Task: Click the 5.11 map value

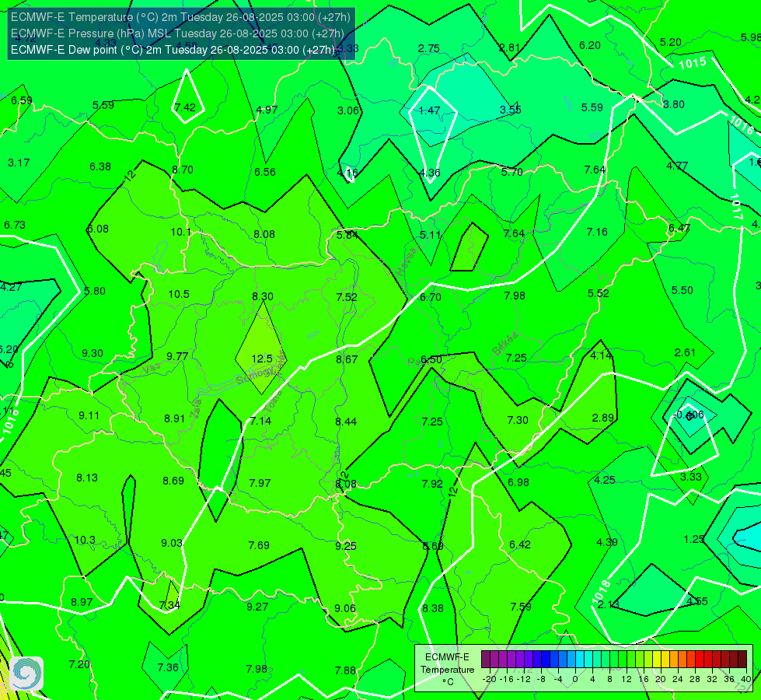Action: pos(430,235)
